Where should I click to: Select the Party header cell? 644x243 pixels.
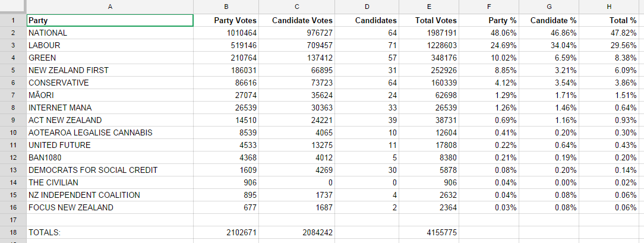[x=110, y=21]
